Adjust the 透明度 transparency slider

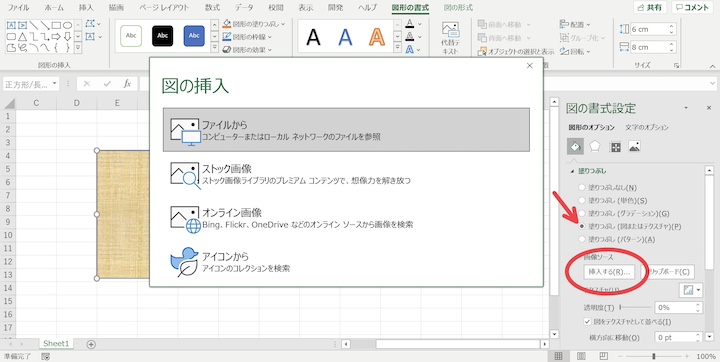click(636, 307)
